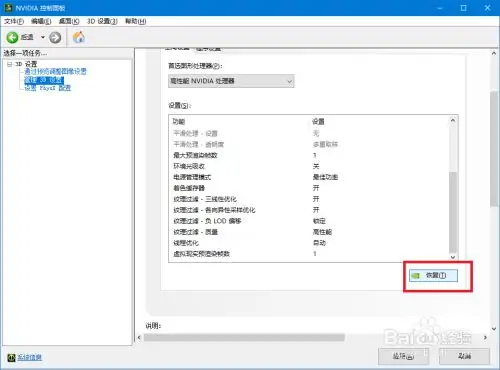Click main panel vertical scroll-up arrow
Viewport: 500px width, 370px height.
click(x=494, y=53)
